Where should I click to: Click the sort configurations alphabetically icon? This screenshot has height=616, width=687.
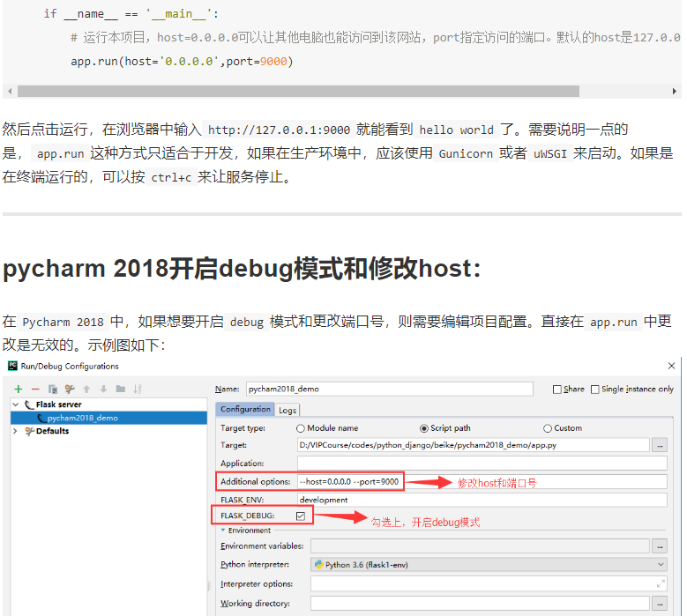coord(138,389)
